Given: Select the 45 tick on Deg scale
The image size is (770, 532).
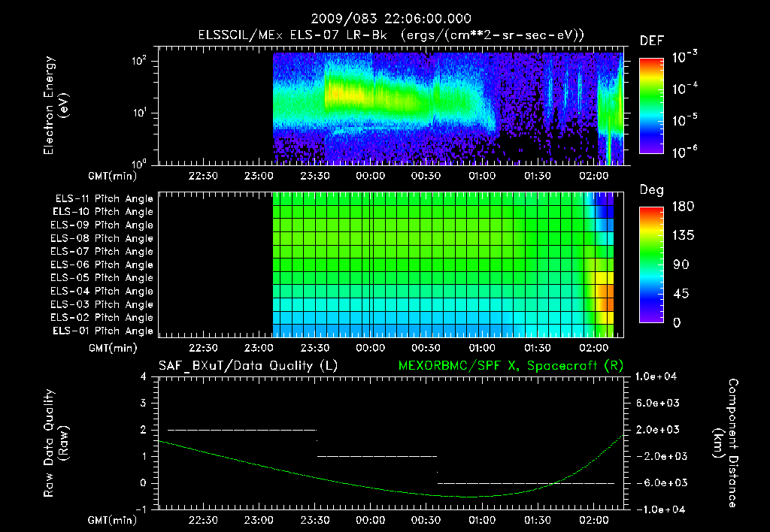Looking at the screenshot, I should click(681, 294).
